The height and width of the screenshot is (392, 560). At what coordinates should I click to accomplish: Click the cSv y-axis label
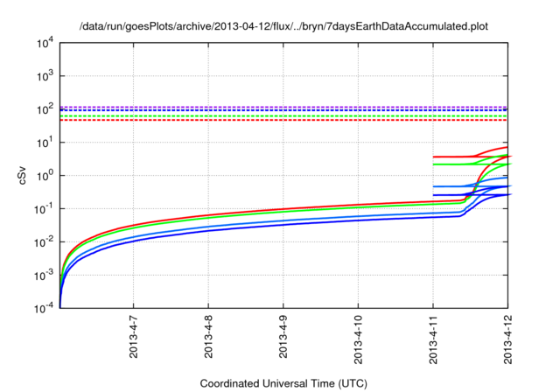point(24,175)
